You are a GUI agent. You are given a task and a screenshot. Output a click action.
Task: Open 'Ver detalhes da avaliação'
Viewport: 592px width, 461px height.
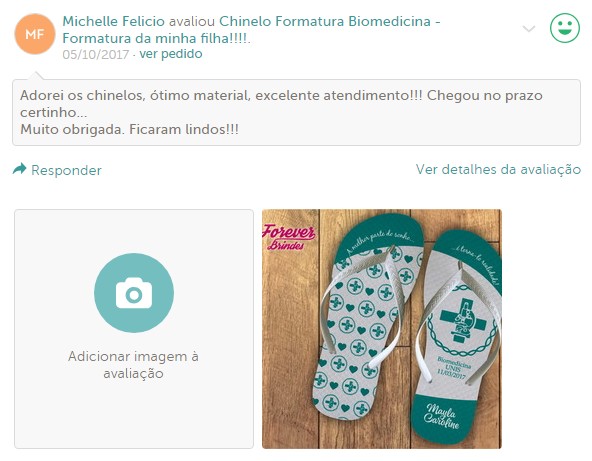coord(498,170)
